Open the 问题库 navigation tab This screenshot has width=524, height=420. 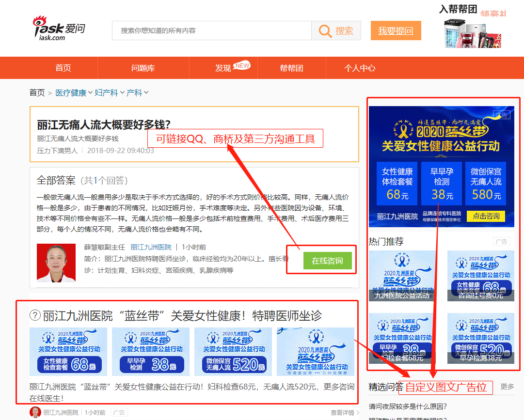click(x=143, y=68)
